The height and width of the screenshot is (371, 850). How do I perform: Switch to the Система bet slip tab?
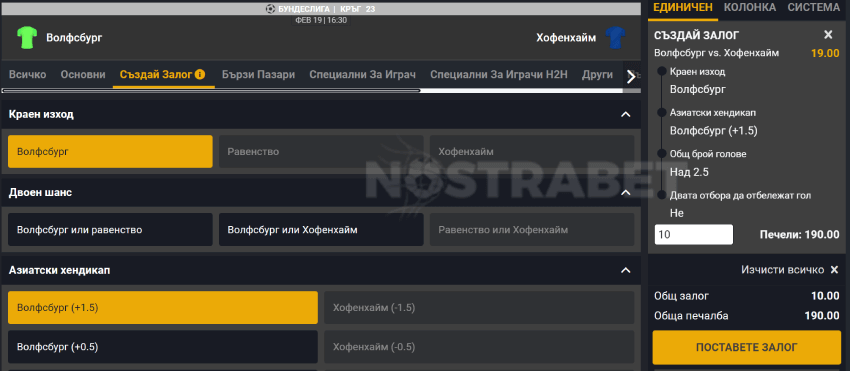tap(814, 7)
